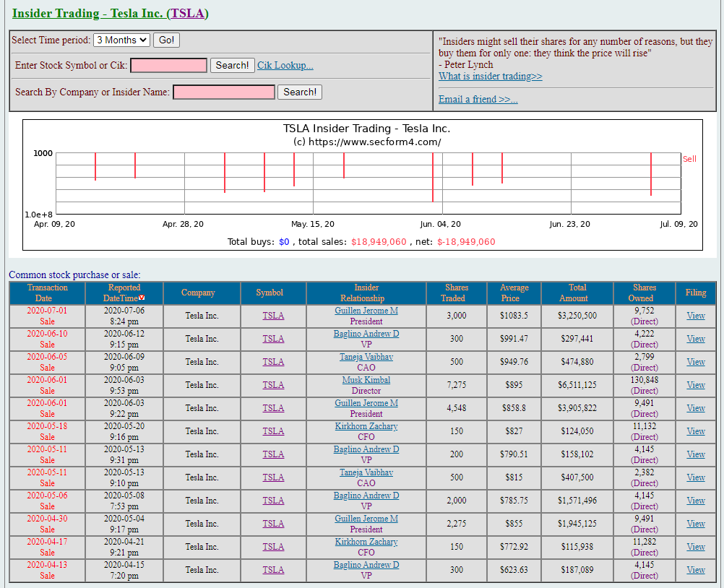The width and height of the screenshot is (724, 588).
Task: Open Taneja Vaibhav in the 2020-06-05 row
Action: tap(366, 357)
